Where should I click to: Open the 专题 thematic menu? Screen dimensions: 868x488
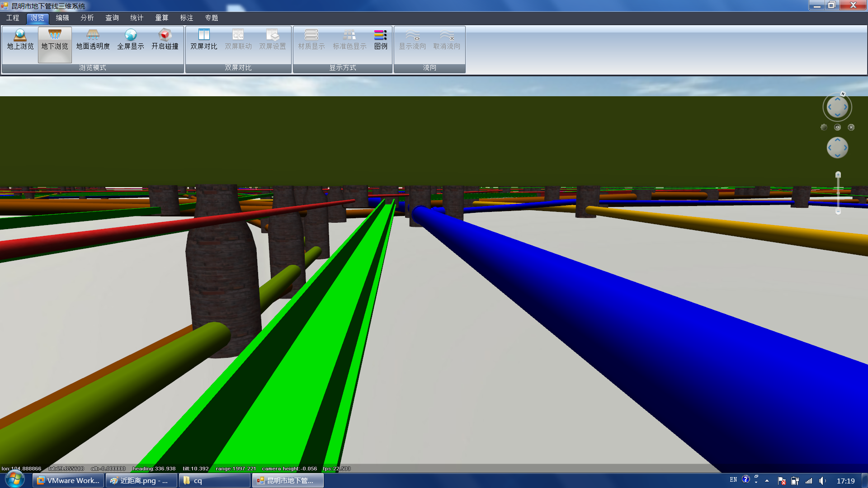pos(211,18)
